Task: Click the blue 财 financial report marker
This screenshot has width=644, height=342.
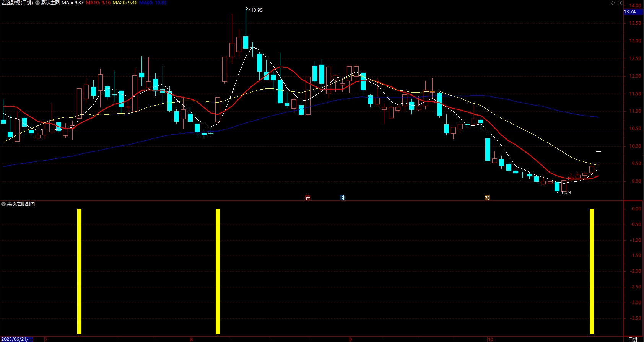Action: 342,198
